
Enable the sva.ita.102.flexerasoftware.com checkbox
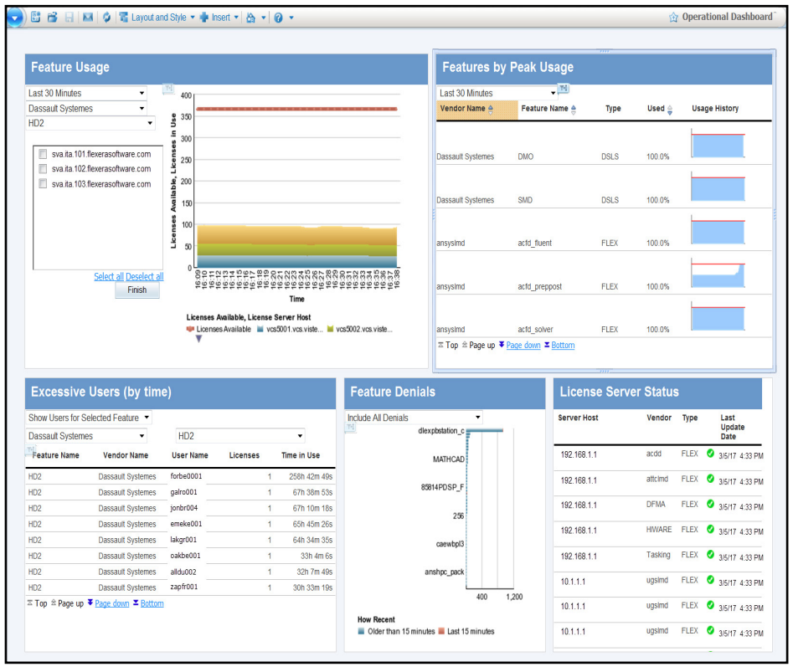(x=44, y=169)
